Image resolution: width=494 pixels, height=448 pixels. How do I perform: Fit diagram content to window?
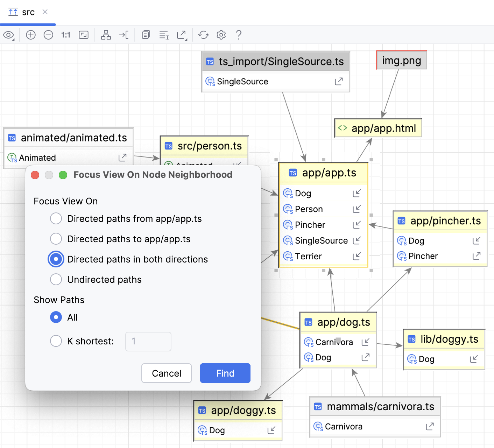click(x=84, y=35)
